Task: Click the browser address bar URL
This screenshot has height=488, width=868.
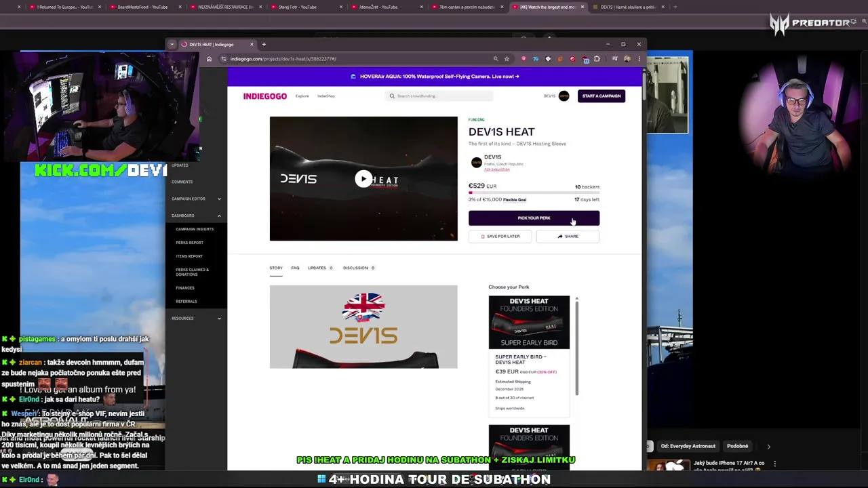Action: [x=283, y=59]
